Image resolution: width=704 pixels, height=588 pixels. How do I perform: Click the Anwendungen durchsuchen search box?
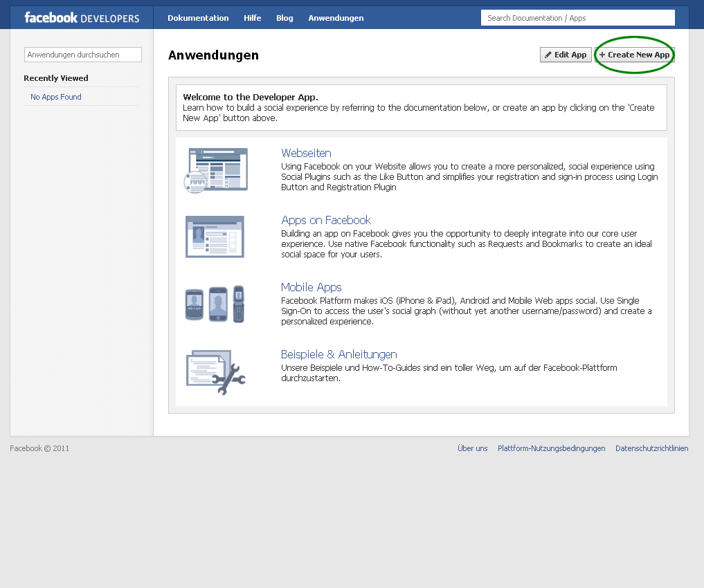point(82,55)
